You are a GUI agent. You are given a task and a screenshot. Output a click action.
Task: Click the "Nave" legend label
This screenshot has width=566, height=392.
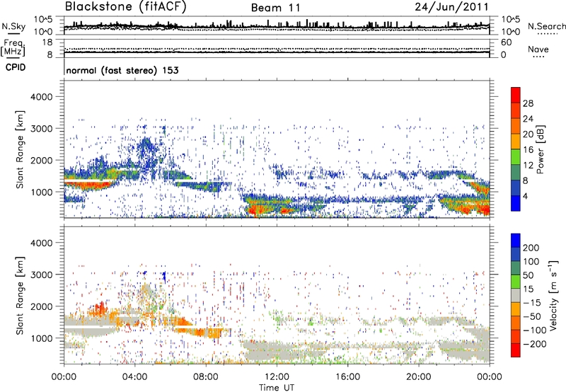click(x=538, y=49)
